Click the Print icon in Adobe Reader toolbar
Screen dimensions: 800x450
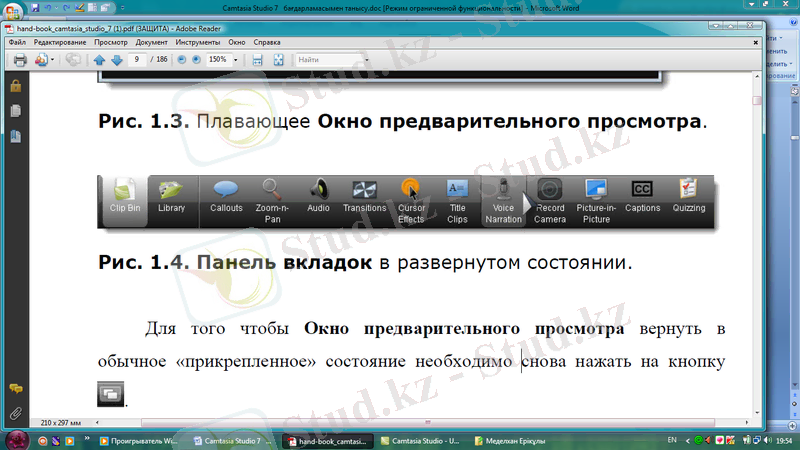[x=19, y=60]
